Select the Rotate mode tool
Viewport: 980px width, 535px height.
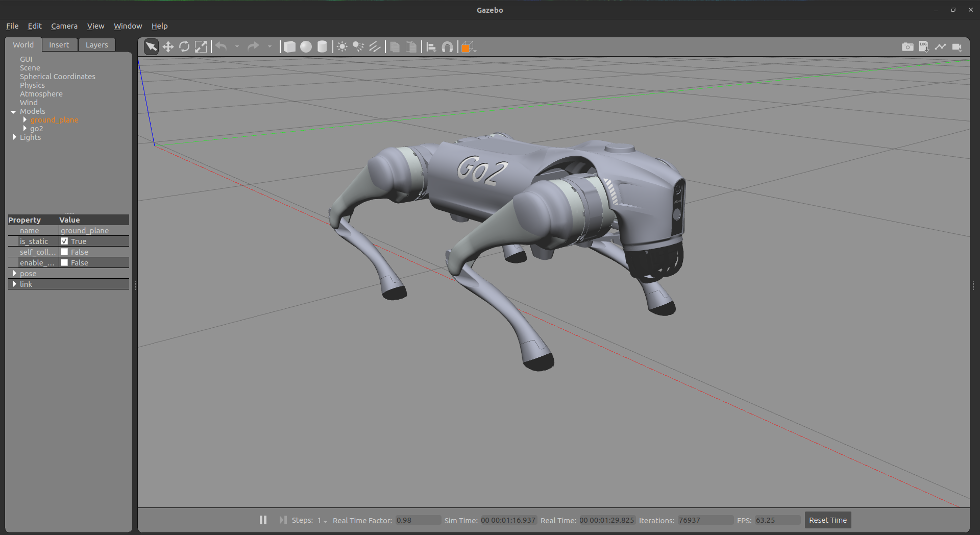184,47
